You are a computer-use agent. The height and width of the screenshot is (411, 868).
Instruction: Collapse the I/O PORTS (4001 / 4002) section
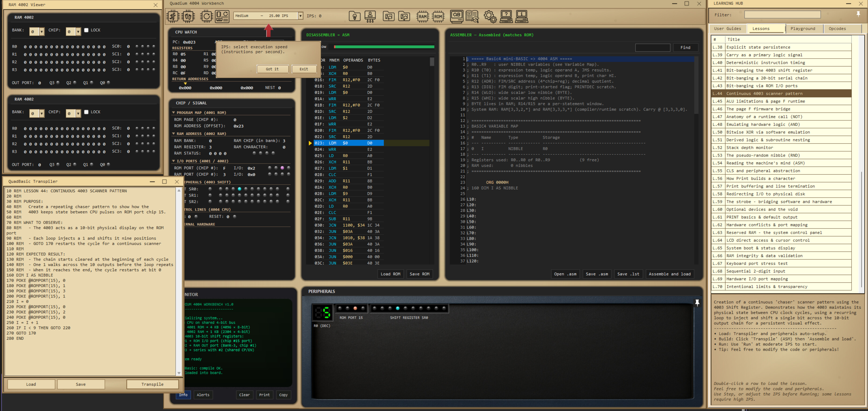[x=174, y=161]
